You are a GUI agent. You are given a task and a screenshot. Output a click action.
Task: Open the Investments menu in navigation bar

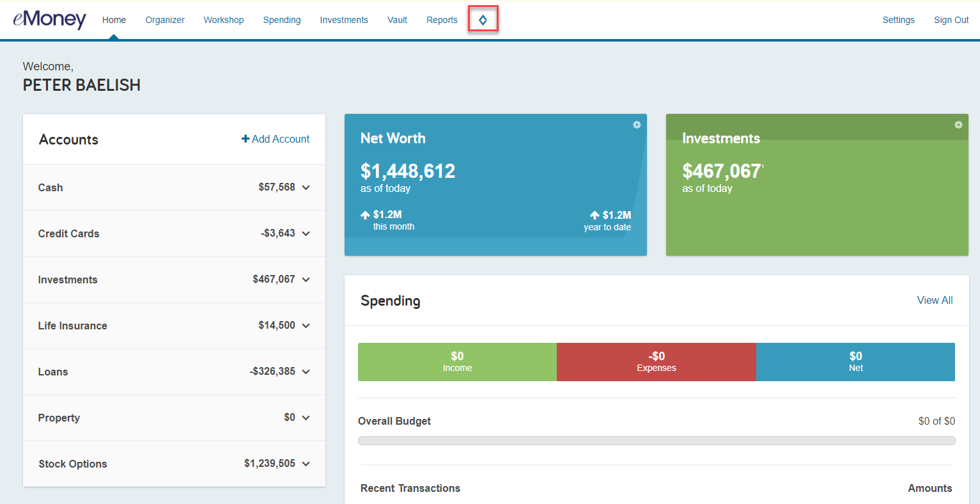click(344, 20)
